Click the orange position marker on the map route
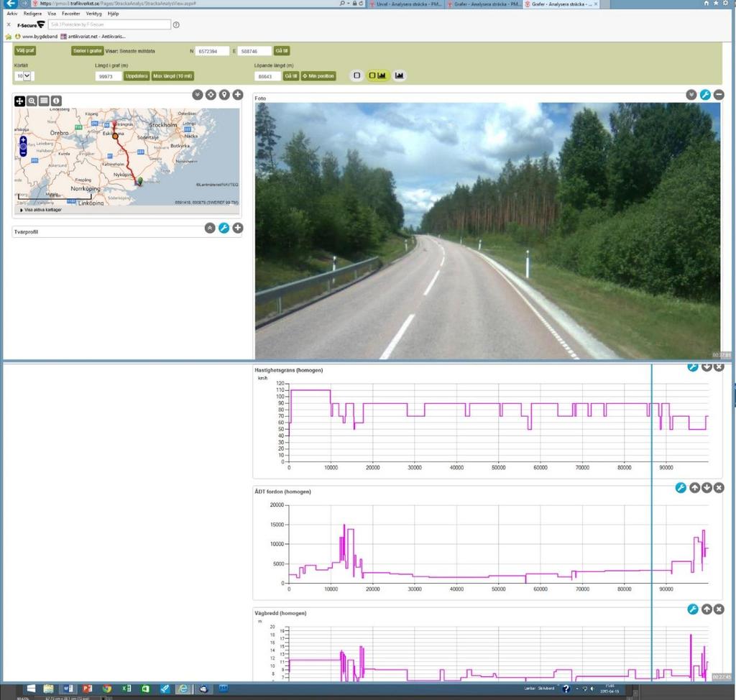 point(116,136)
